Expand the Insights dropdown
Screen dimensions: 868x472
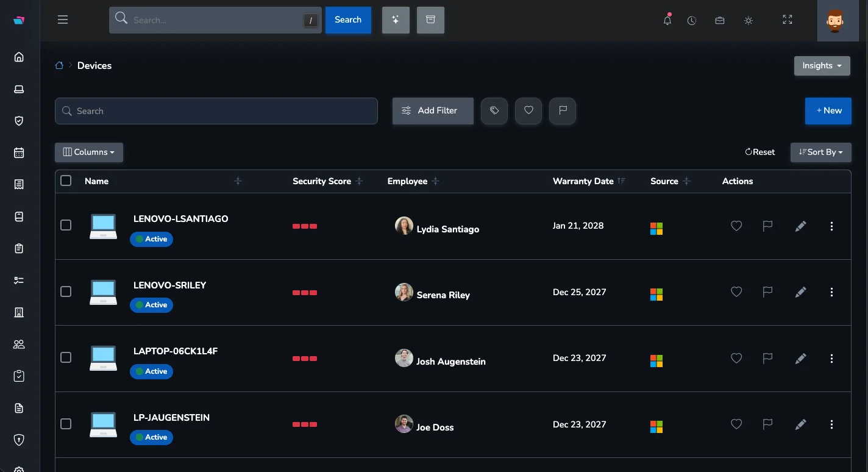822,66
